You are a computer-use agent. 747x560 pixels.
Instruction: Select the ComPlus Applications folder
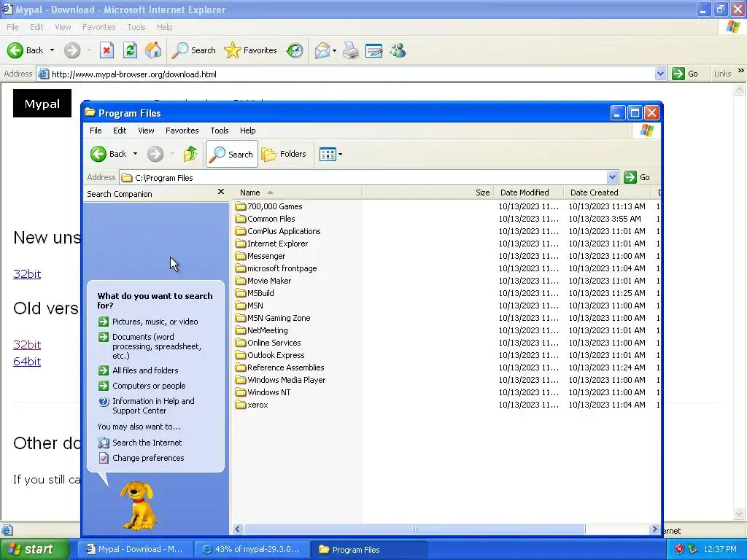(x=278, y=231)
